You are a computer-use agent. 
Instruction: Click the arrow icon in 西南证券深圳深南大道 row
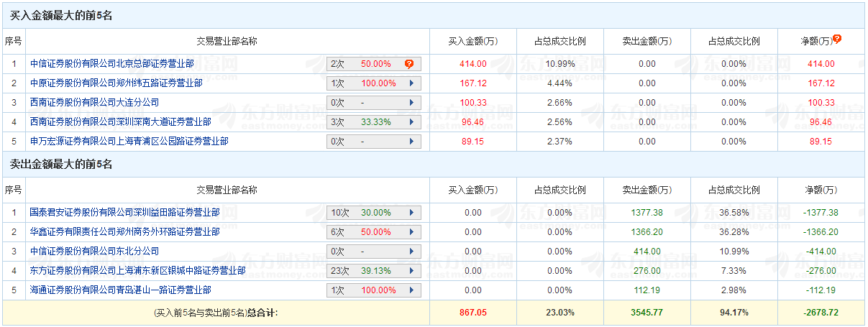point(411,122)
